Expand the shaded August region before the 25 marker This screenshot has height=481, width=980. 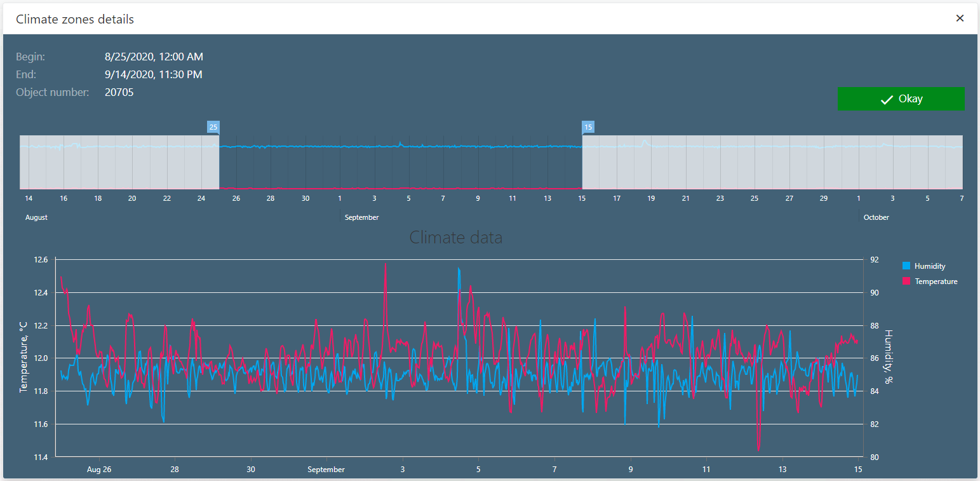[117, 162]
